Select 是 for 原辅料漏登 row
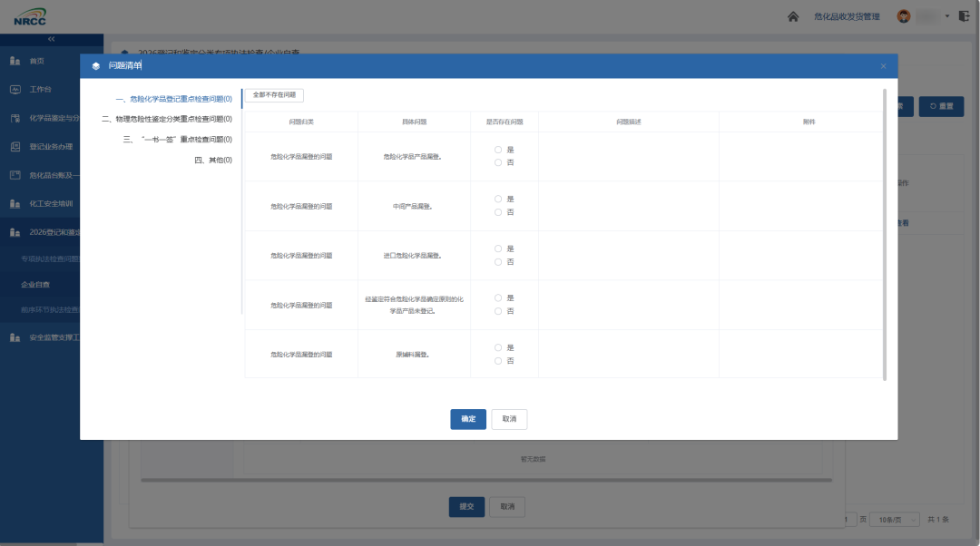The width and height of the screenshot is (980, 546). [498, 347]
